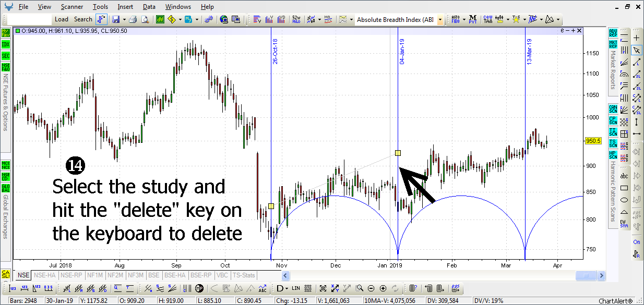Open the Insert menu
Image resolution: width=644 pixels, height=305 pixels.
[x=125, y=7]
